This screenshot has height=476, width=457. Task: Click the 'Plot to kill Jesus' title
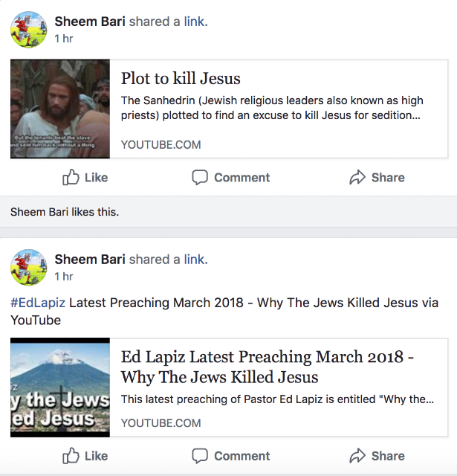pos(181,79)
